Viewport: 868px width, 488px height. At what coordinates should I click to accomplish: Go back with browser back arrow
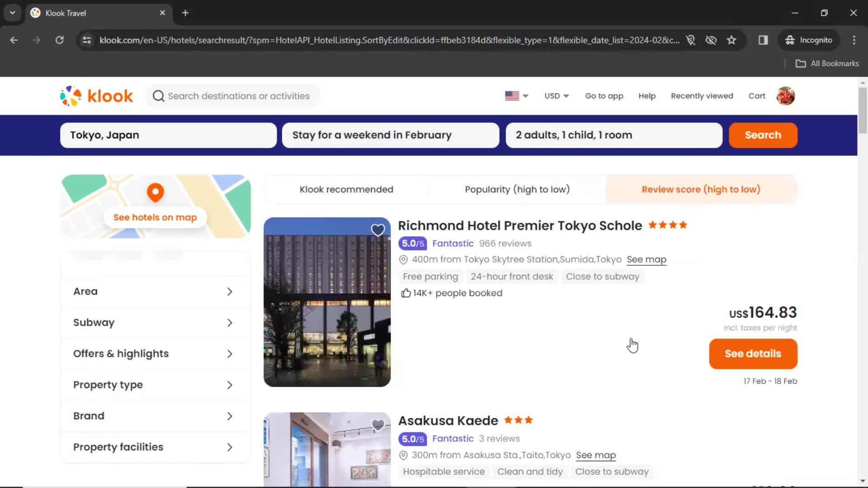pos(14,40)
